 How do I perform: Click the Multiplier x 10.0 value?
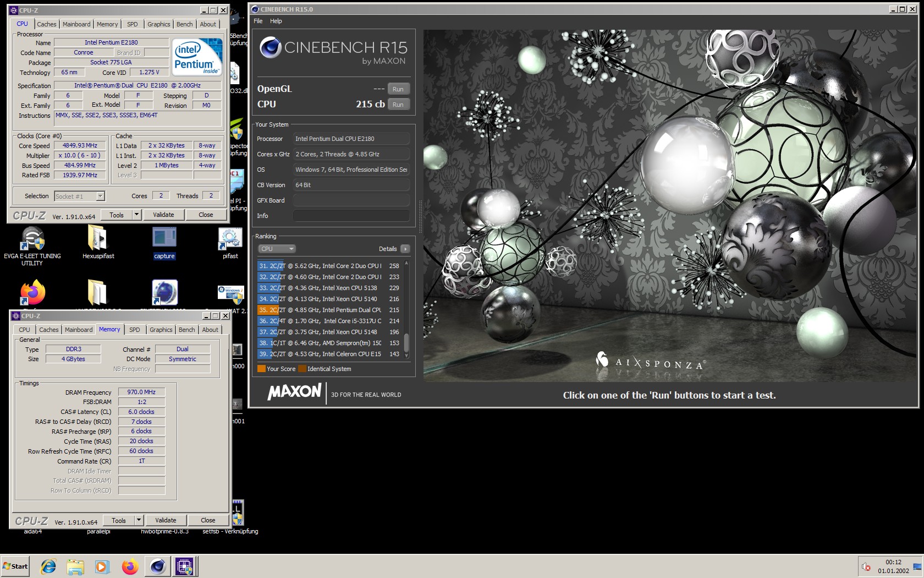(x=80, y=156)
